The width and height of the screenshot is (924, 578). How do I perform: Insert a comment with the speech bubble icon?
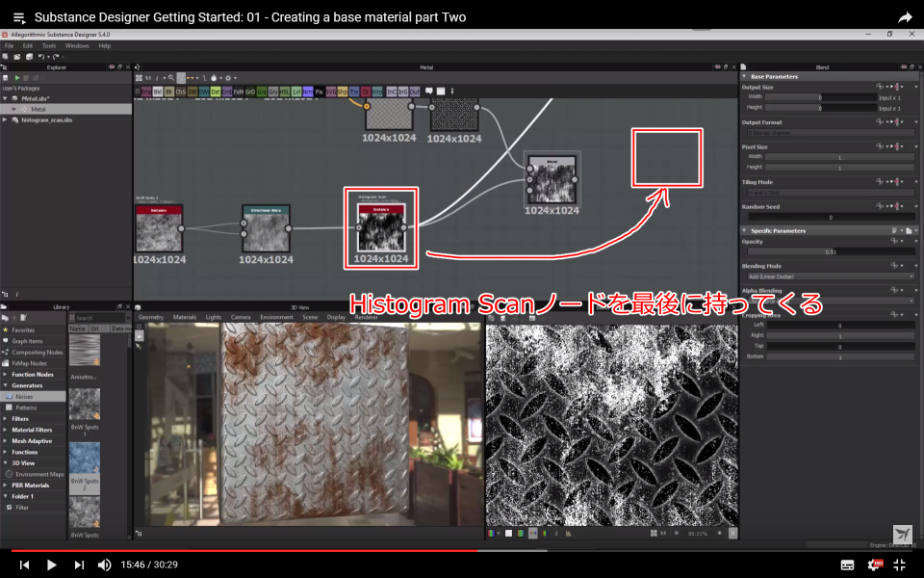pos(429,92)
